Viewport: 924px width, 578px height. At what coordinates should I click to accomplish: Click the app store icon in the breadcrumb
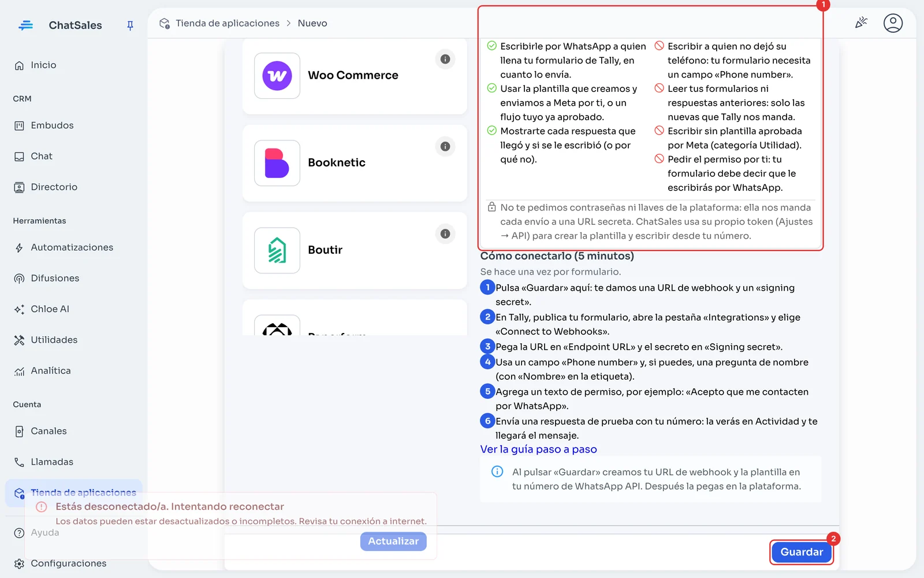pyautogui.click(x=165, y=23)
